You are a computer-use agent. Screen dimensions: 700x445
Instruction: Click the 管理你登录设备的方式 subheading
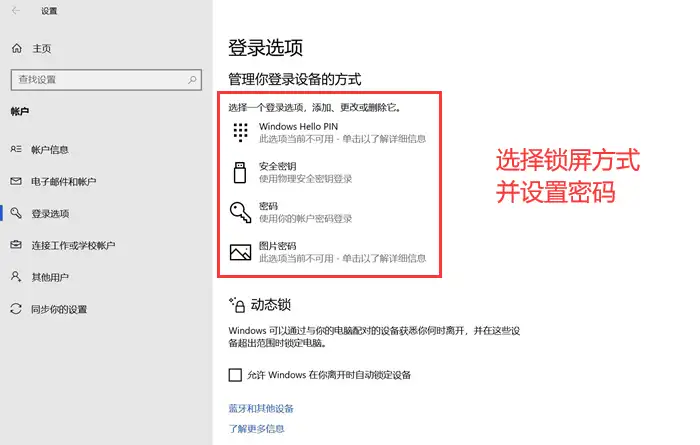tap(295, 79)
